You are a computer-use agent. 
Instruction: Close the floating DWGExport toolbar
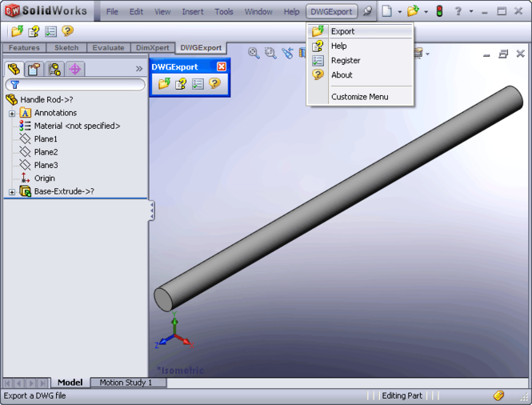tap(222, 66)
